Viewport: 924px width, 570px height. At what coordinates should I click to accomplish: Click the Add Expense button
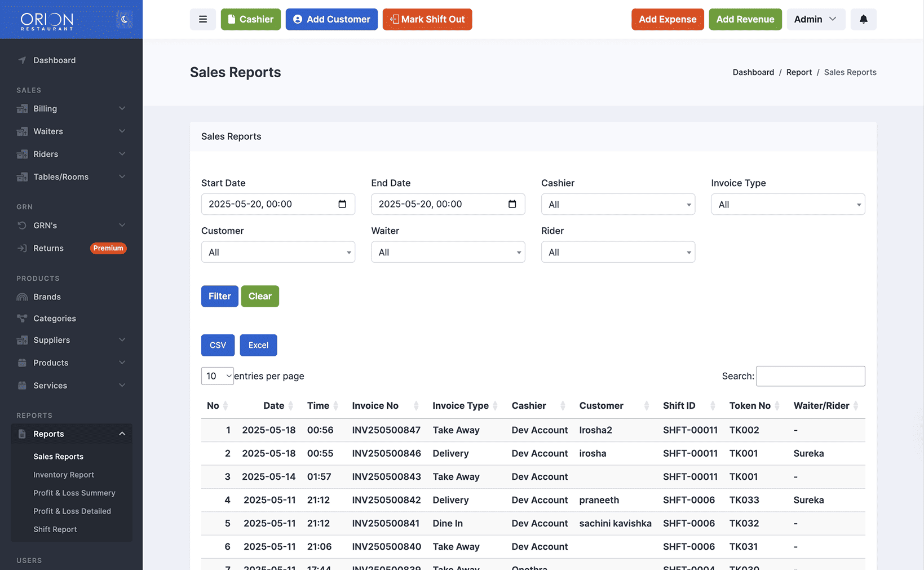pyautogui.click(x=667, y=19)
